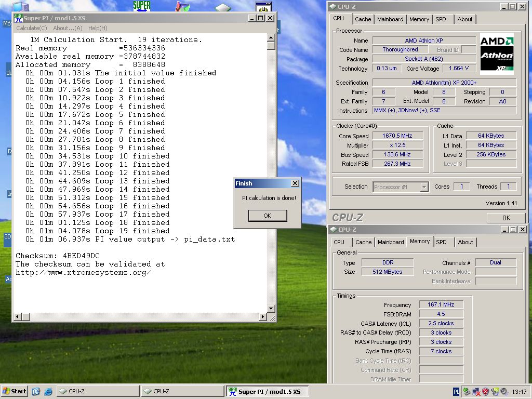Select About tab in upper CPU-Z window

pos(465,19)
